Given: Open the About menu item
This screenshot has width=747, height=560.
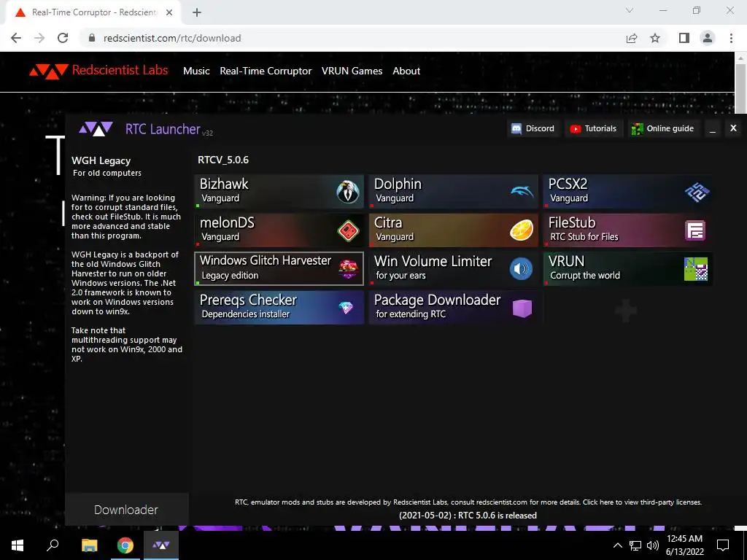Looking at the screenshot, I should 406,71.
